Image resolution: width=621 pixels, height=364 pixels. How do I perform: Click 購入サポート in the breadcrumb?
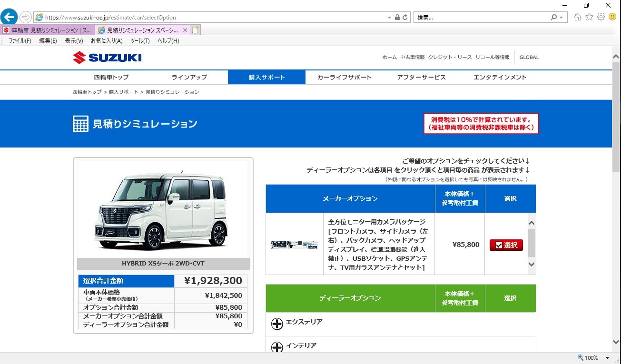[x=123, y=92]
